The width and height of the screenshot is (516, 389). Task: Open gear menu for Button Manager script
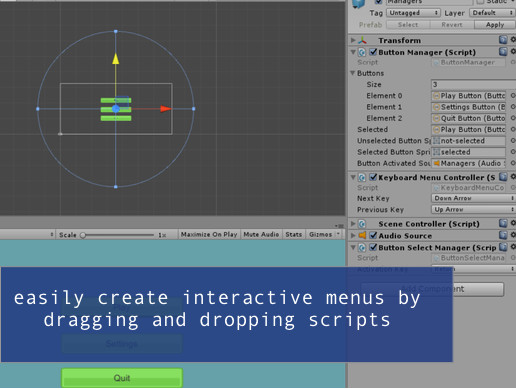[x=513, y=51]
